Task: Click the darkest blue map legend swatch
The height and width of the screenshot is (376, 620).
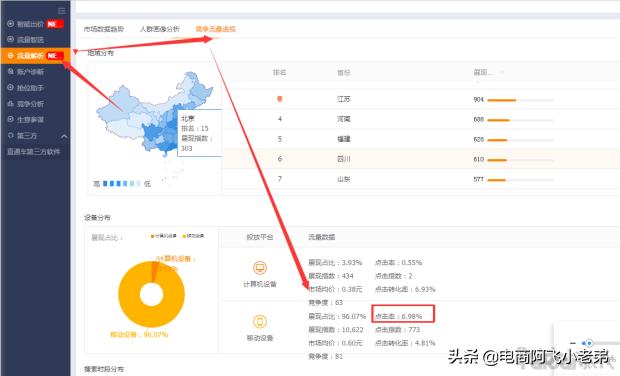Action: 105,183
